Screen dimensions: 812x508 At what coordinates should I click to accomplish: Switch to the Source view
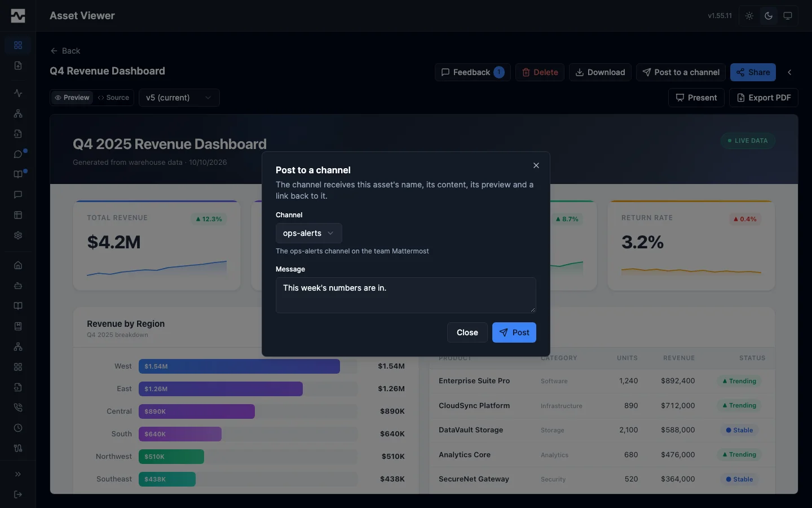point(113,98)
